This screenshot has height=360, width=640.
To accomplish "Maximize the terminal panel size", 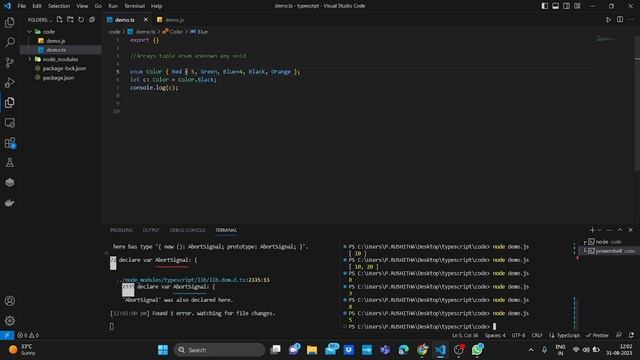I will tap(620, 230).
